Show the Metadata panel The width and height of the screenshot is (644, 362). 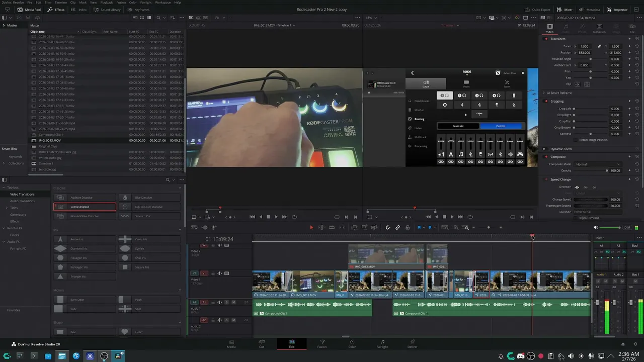[x=590, y=10]
